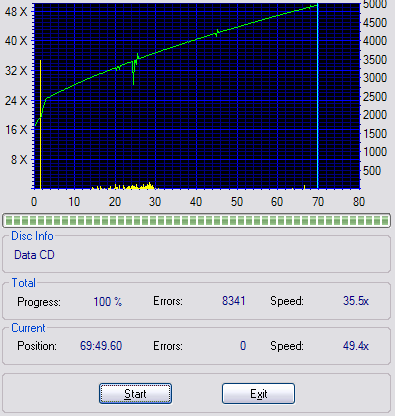Click the 2500 right axis label

tap(375, 97)
